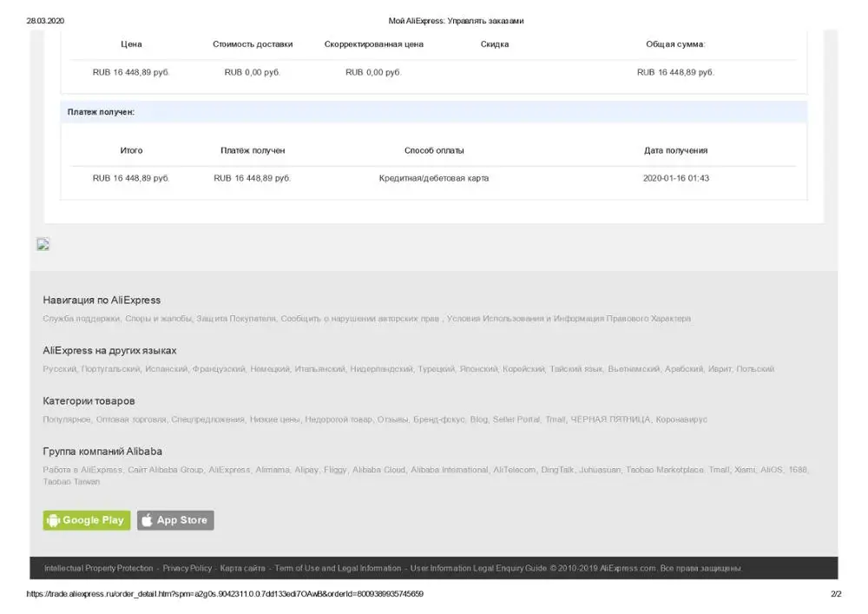Open the Популярное category link
This screenshot has width=868, height=614.
pyautogui.click(x=67, y=419)
